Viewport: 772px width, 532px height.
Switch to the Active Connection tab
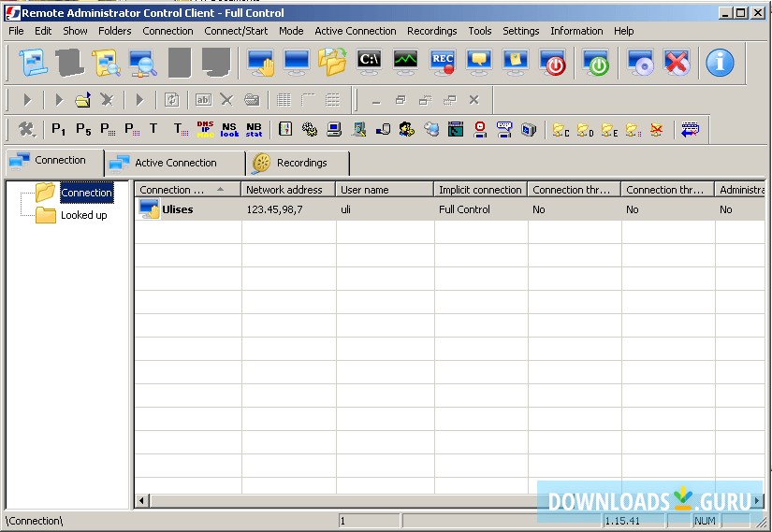175,163
